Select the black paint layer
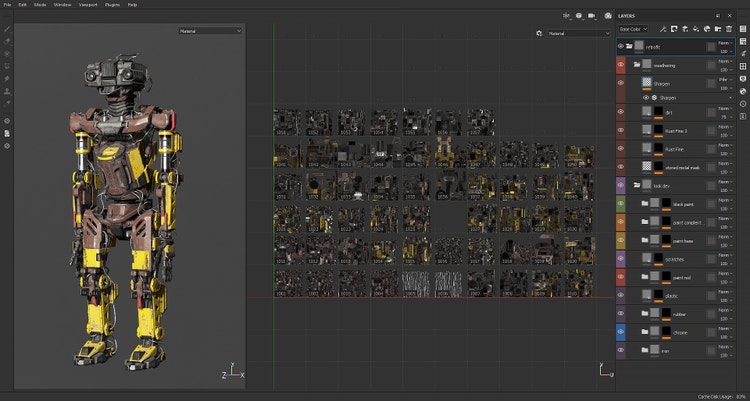Screen dimensions: 750x401 tap(685, 204)
